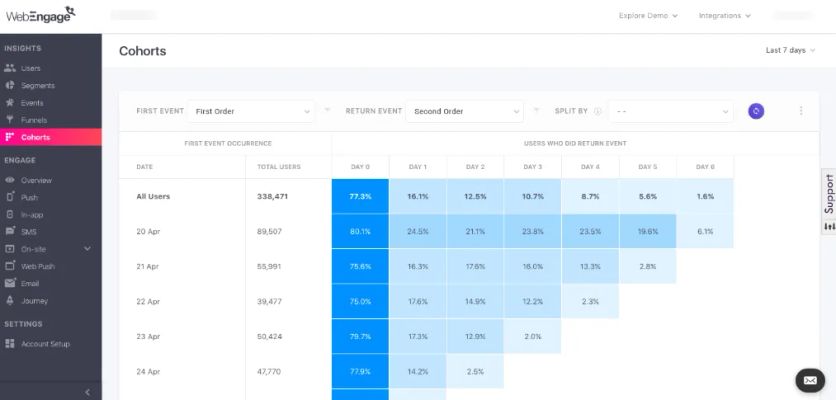836x400 pixels.
Task: Click the purple refresh button
Action: (x=755, y=111)
